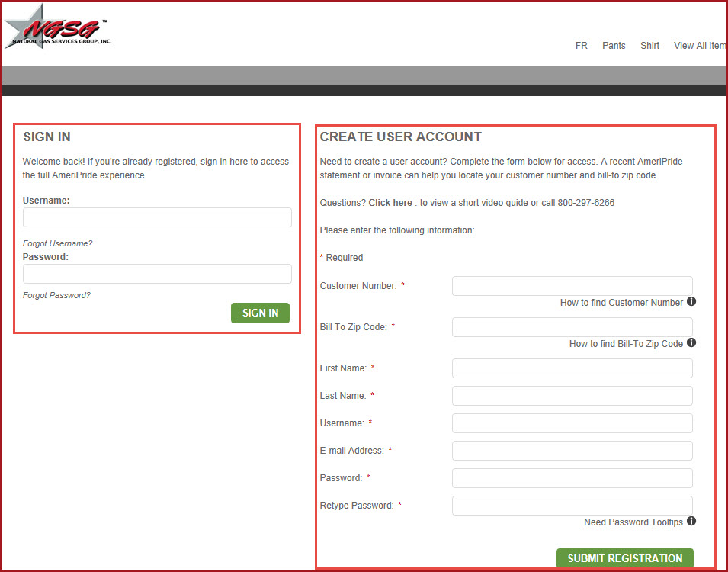Click into the Customer Number field
The width and height of the screenshot is (728, 572).
(572, 286)
